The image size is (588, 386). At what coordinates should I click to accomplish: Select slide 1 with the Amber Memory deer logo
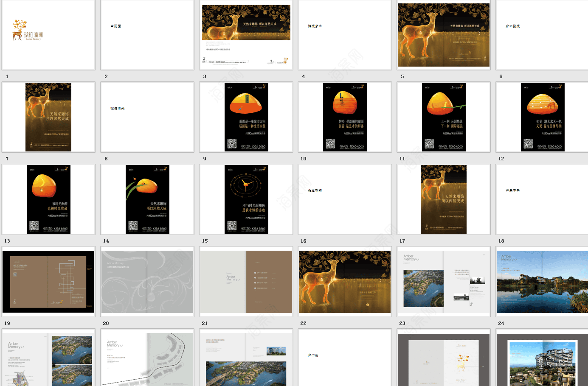(x=48, y=35)
